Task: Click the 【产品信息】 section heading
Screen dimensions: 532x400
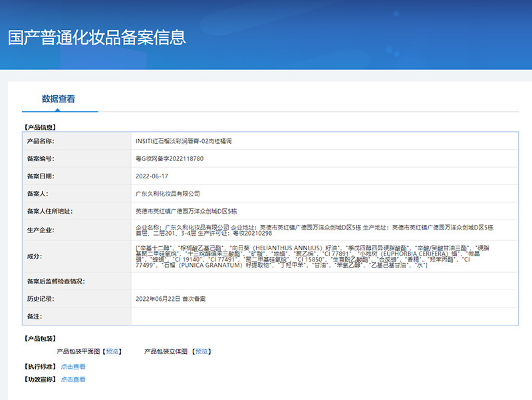Action: pyautogui.click(x=40, y=127)
